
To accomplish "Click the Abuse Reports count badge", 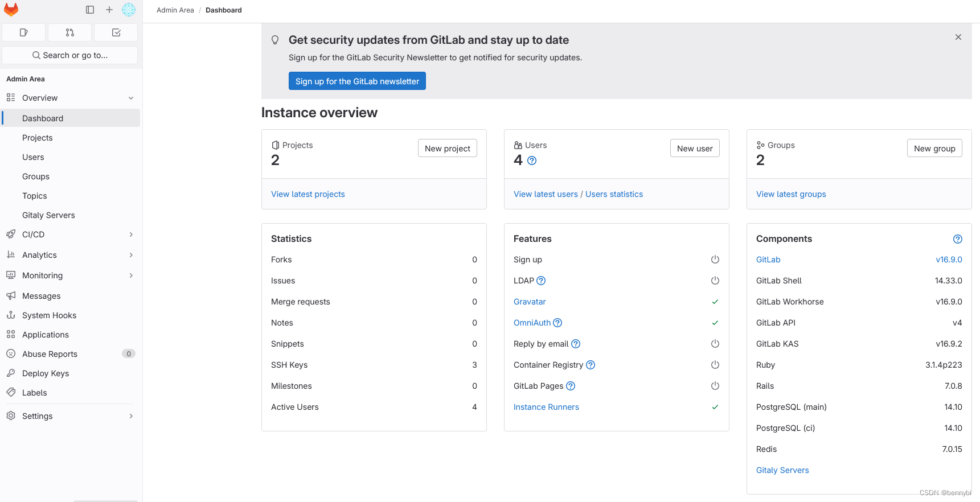I will point(129,354).
